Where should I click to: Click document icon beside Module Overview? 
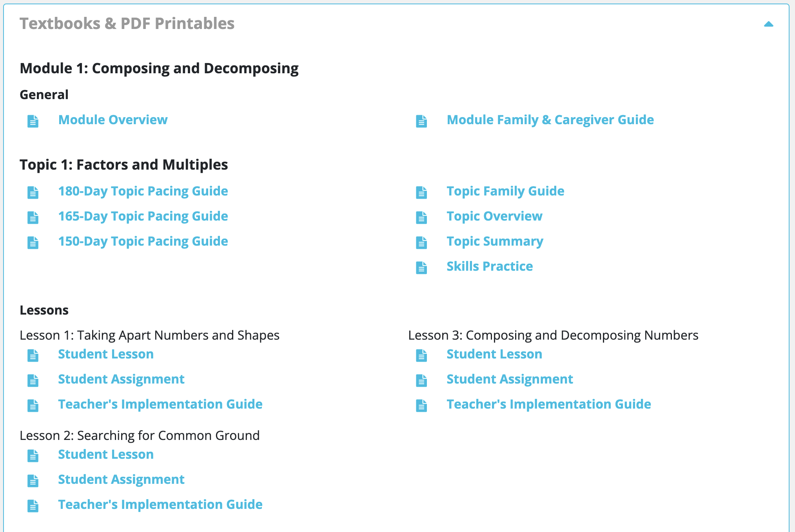click(33, 121)
